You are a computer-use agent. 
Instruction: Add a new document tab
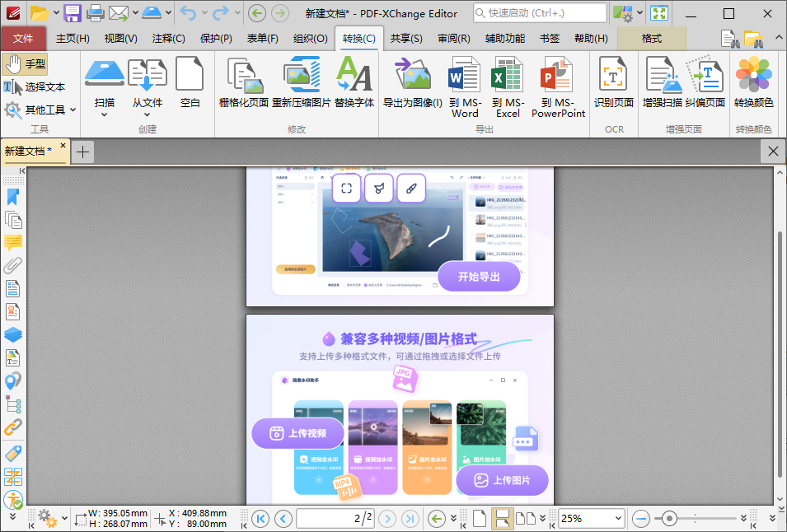click(x=82, y=151)
